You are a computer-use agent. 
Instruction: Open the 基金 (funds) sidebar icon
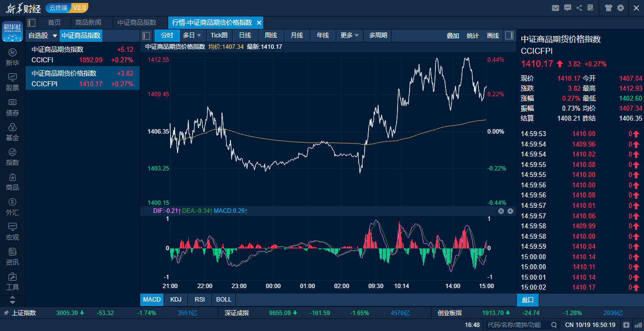(x=12, y=132)
